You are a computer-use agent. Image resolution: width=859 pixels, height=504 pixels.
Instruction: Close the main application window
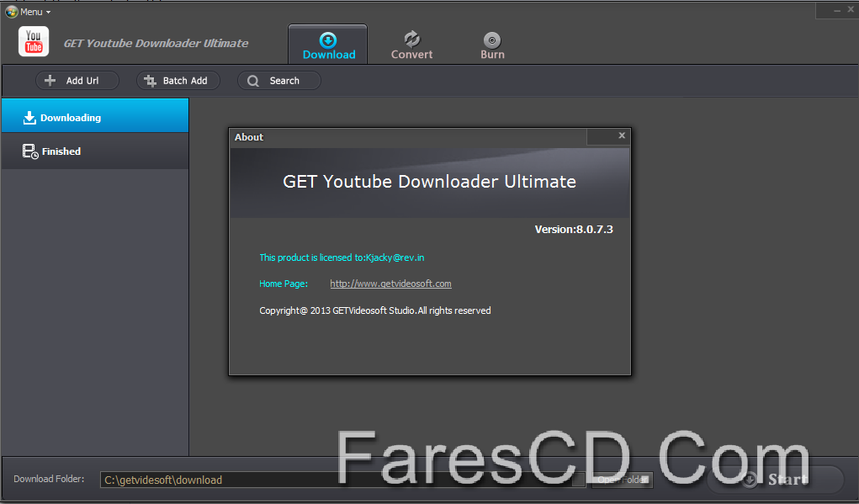coord(851,9)
